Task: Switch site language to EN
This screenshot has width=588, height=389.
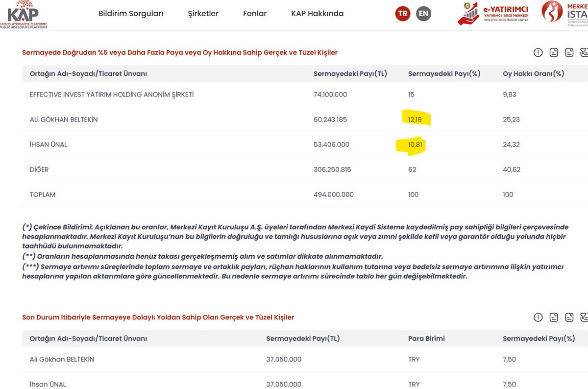Action: pyautogui.click(x=423, y=14)
